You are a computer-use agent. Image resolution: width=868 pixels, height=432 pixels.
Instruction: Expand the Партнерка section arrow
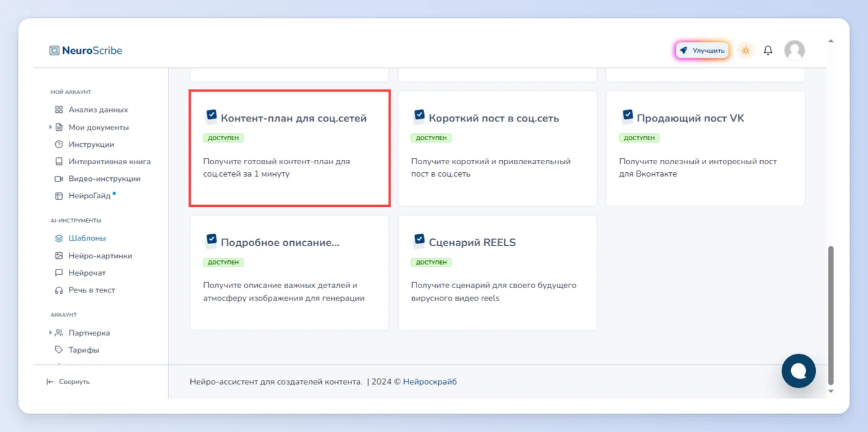point(50,333)
